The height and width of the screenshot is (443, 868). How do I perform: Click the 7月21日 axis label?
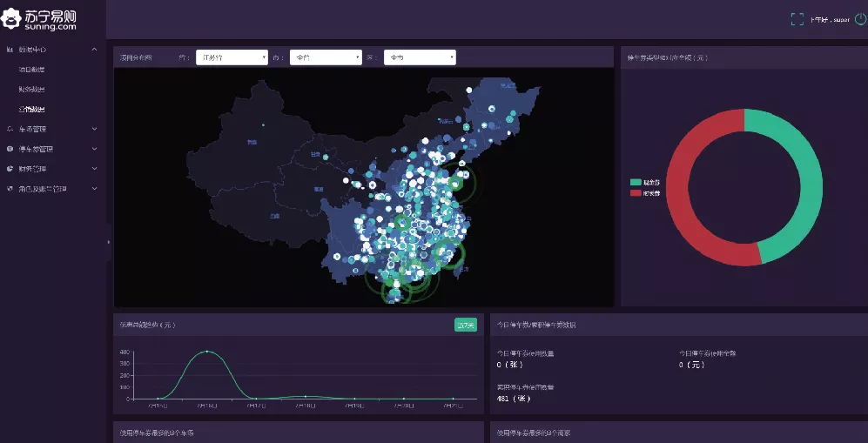pyautogui.click(x=453, y=406)
